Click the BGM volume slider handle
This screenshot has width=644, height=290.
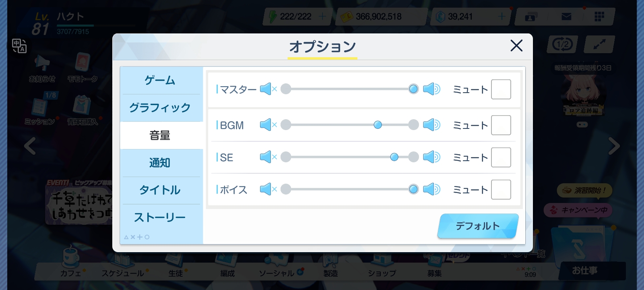pos(378,125)
